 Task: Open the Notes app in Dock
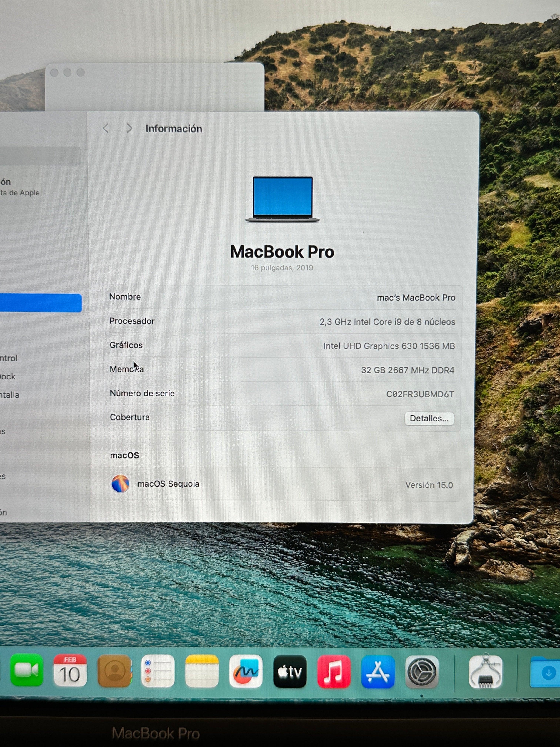click(x=202, y=671)
